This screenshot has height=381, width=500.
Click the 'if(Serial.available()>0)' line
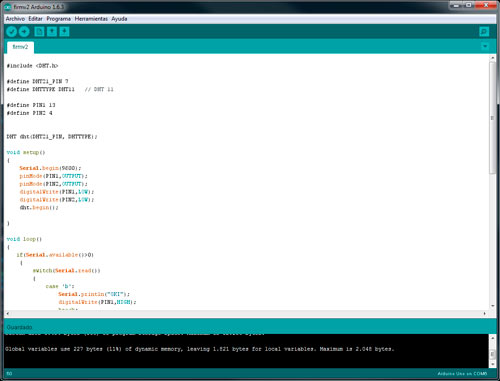tap(55, 255)
